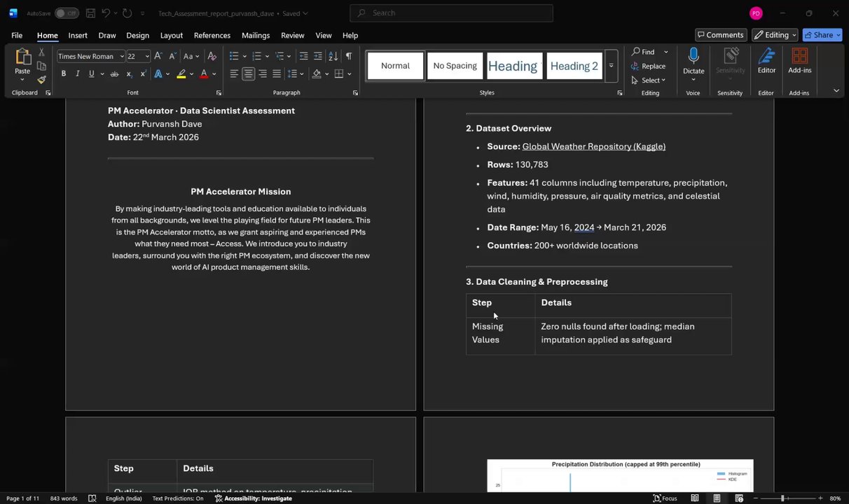The image size is (849, 504).
Task: Toggle Bold formatting
Action: (63, 73)
